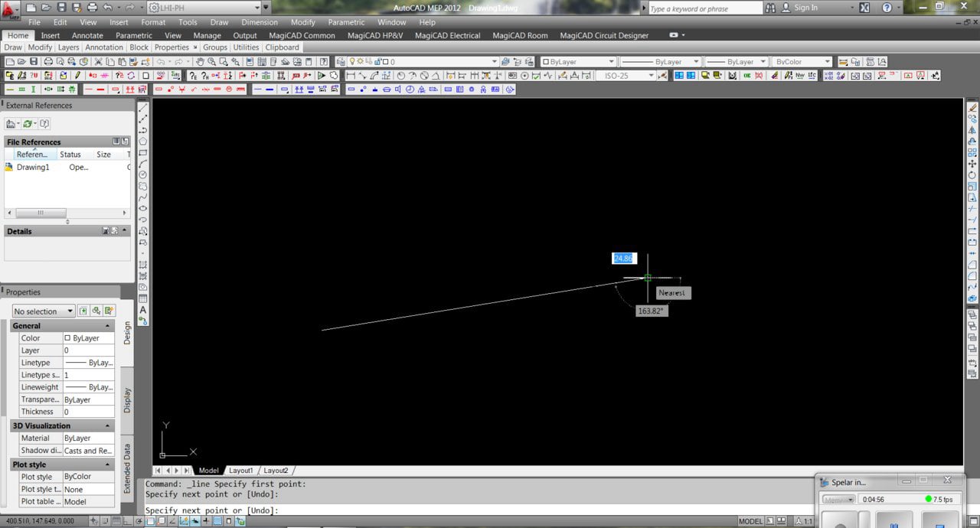
Task: Click the Cut scissors icon in standard toolbar
Action: coord(100,62)
